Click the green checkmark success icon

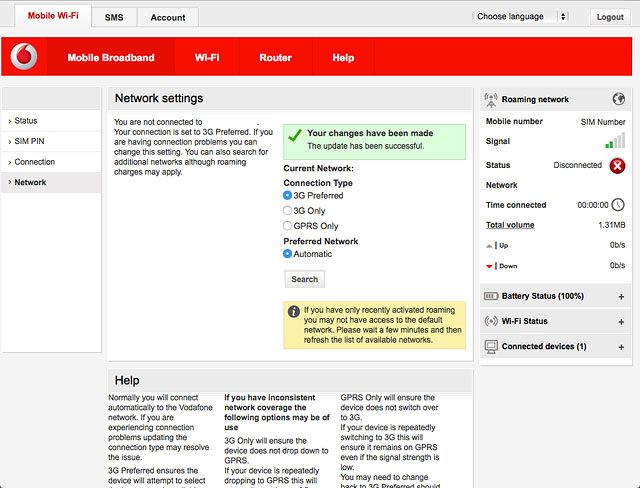coord(294,135)
